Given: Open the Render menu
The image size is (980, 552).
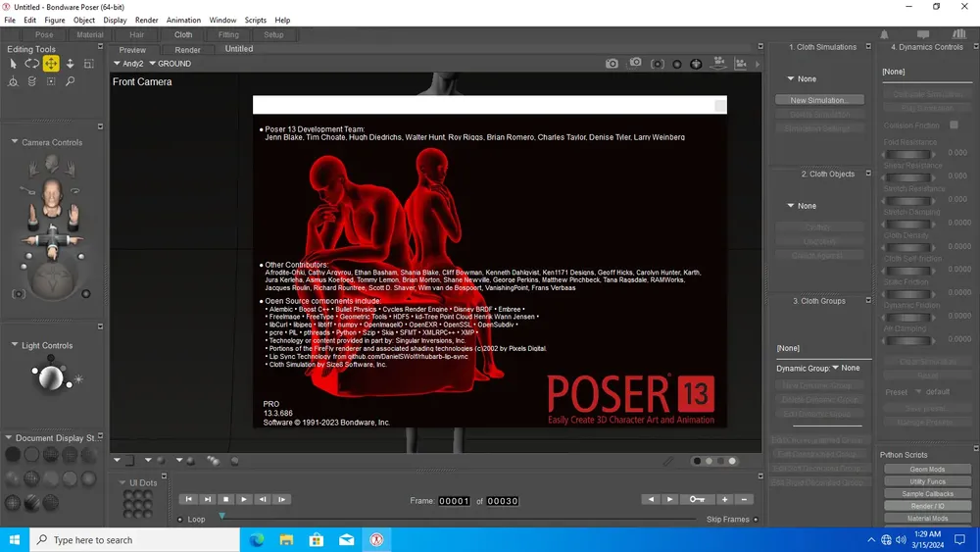Looking at the screenshot, I should [x=147, y=20].
